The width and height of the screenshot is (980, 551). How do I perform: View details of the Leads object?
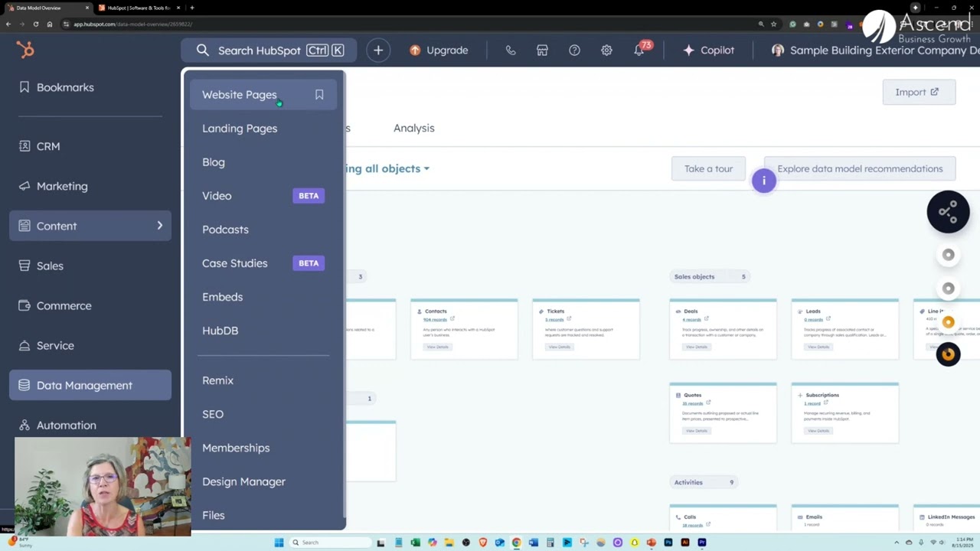tap(818, 347)
